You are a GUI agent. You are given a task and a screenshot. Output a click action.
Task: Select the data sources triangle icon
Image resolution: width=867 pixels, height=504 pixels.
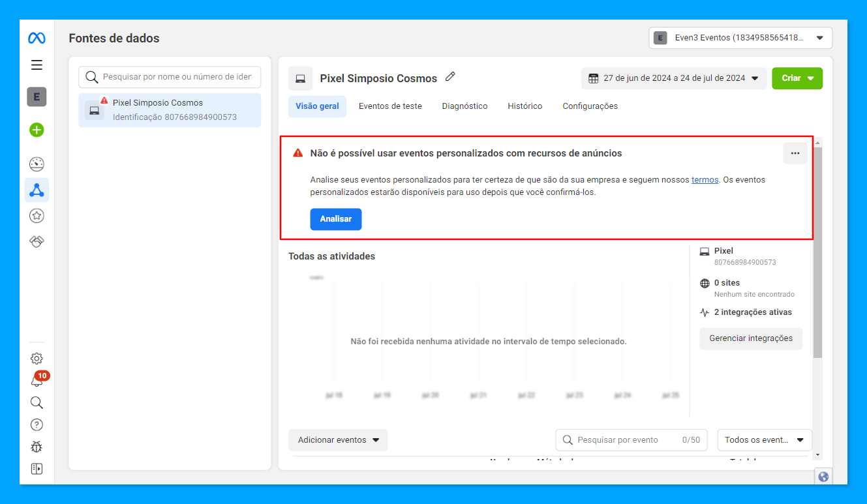click(37, 190)
